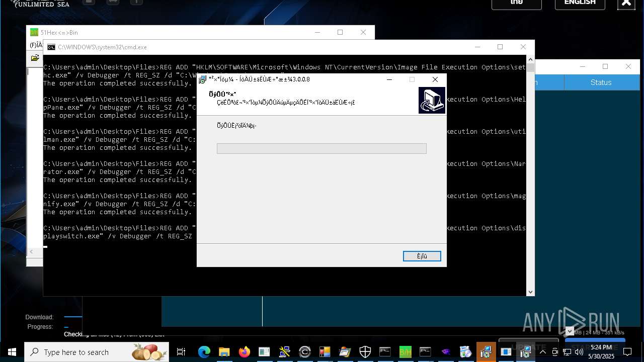Image resolution: width=644 pixels, height=362 pixels.
Task: Click the Meet Now camera tray icon
Action: (555, 352)
